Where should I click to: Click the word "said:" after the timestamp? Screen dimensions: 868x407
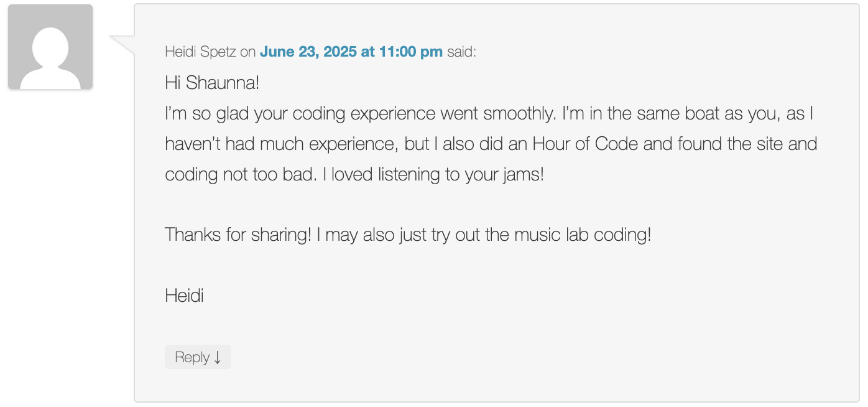pyautogui.click(x=461, y=52)
